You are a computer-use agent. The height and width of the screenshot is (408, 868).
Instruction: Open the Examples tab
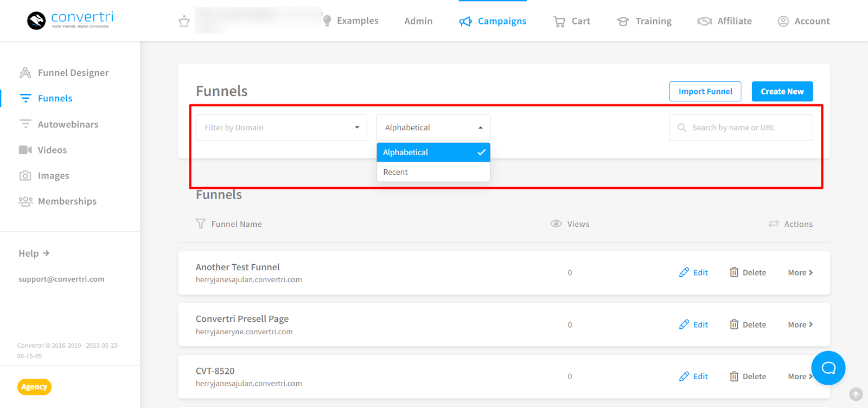tap(350, 21)
